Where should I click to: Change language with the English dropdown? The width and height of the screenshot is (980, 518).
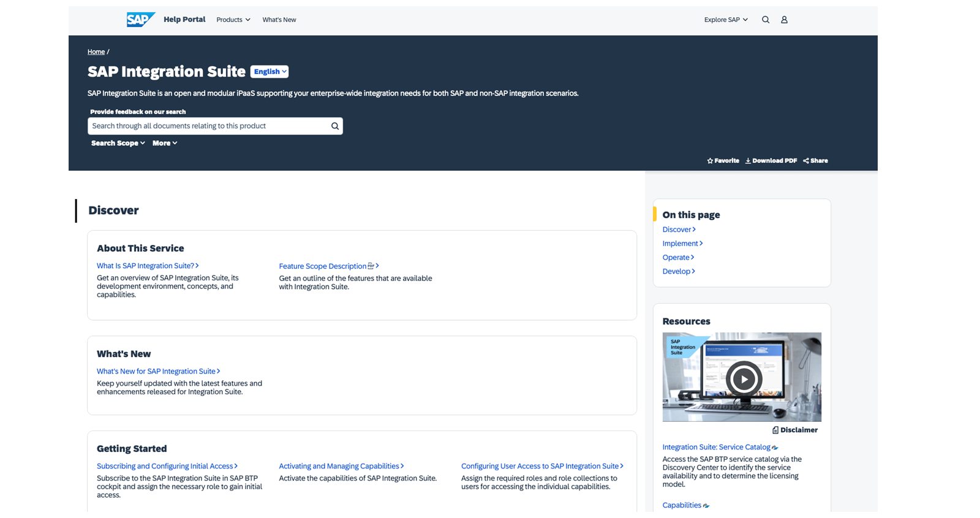269,72
